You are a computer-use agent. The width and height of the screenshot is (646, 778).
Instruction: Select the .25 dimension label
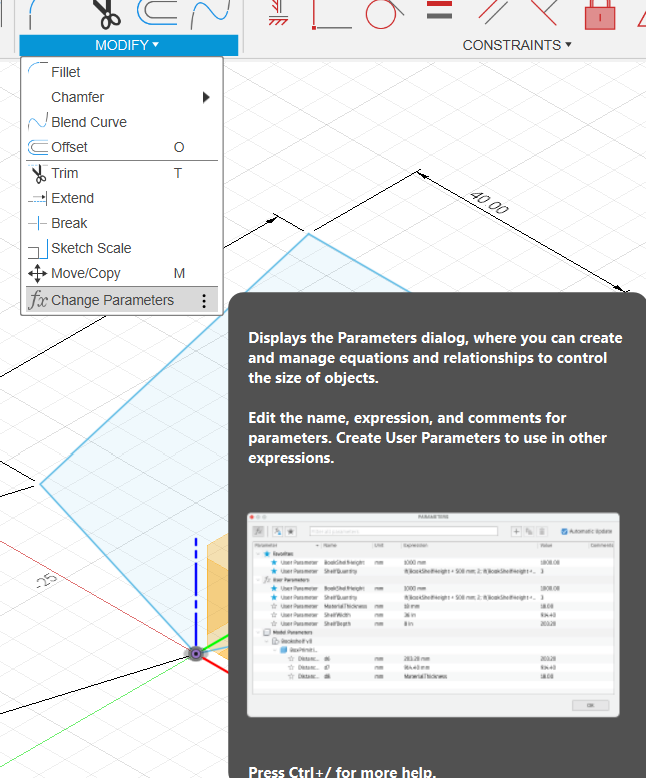coord(47,580)
